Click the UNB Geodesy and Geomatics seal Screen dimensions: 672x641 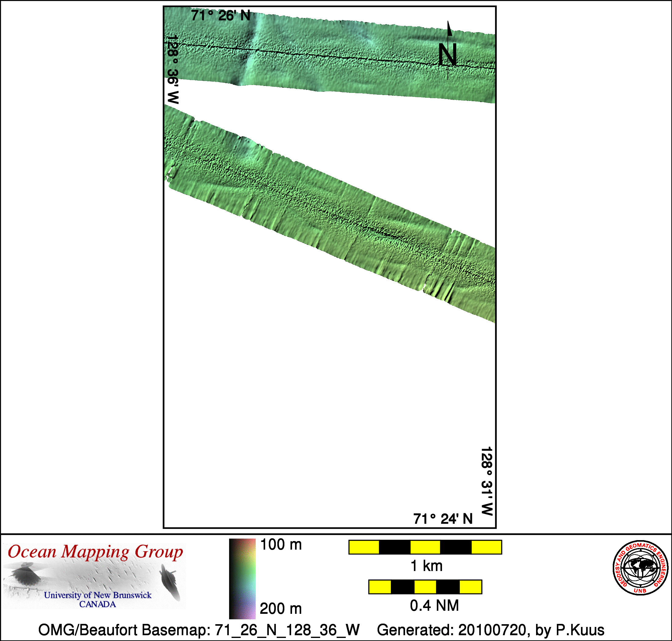tap(640, 568)
